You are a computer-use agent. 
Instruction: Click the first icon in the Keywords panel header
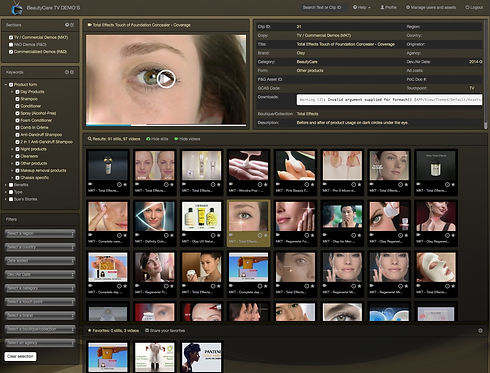tap(67, 72)
